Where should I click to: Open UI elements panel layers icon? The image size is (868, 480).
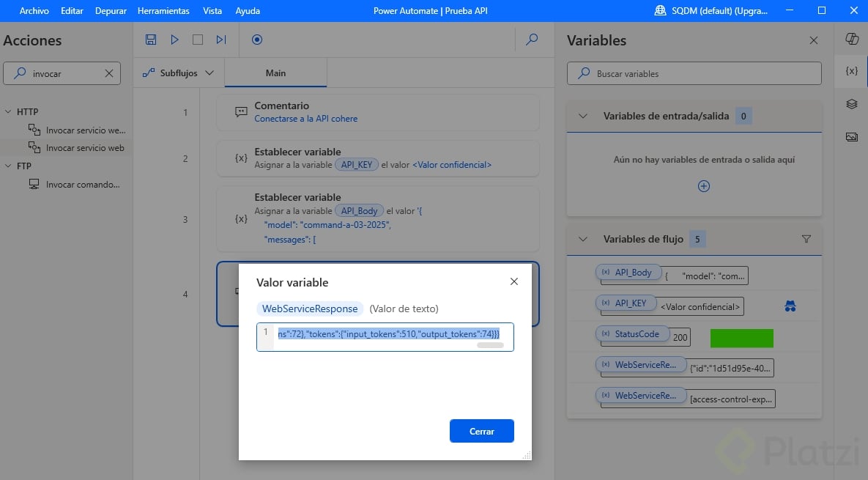(852, 104)
